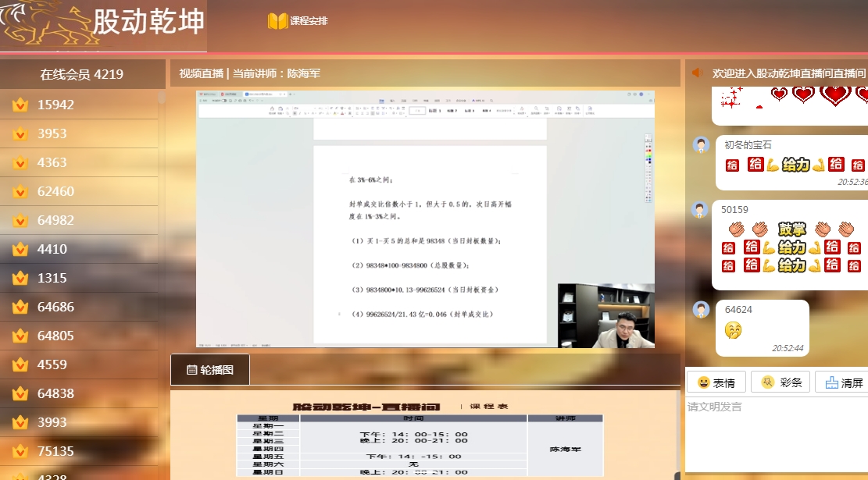Select member 4410 in online list

(79, 249)
